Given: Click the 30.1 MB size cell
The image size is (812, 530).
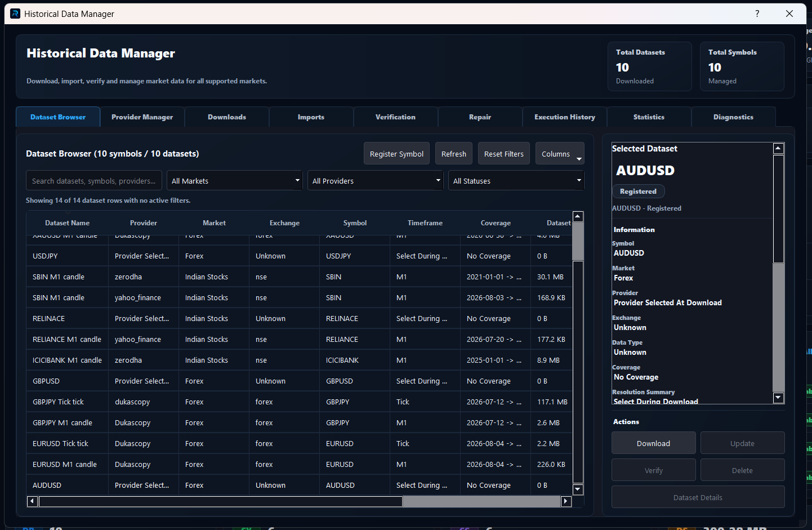Looking at the screenshot, I should pos(551,277).
